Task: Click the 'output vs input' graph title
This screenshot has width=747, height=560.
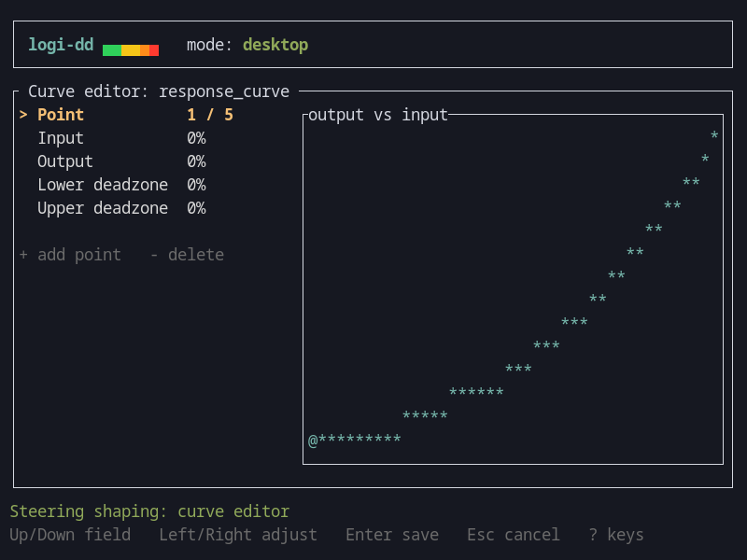Action: click(x=378, y=115)
